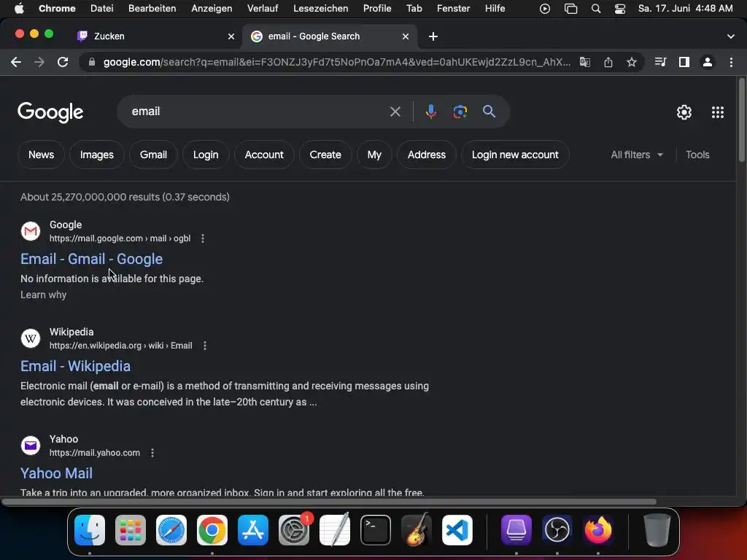Open macOS Control Center in menu bar
The height and width of the screenshot is (560, 747).
pyautogui.click(x=620, y=9)
